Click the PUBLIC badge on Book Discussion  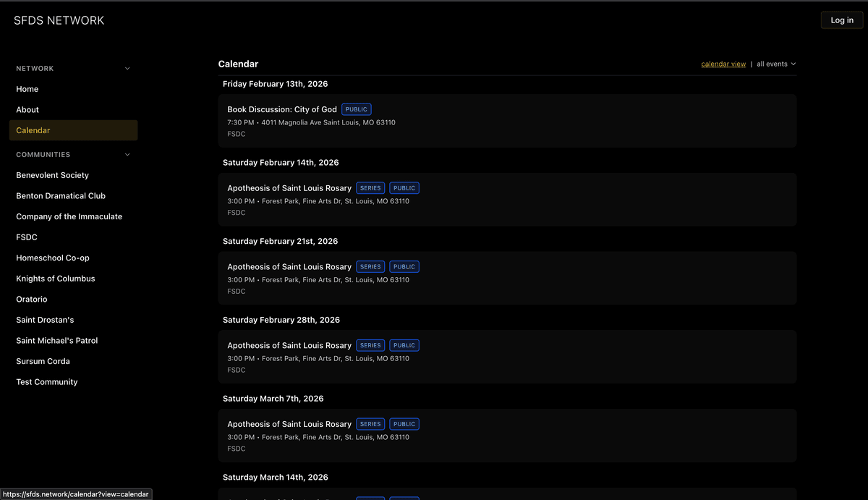point(356,109)
